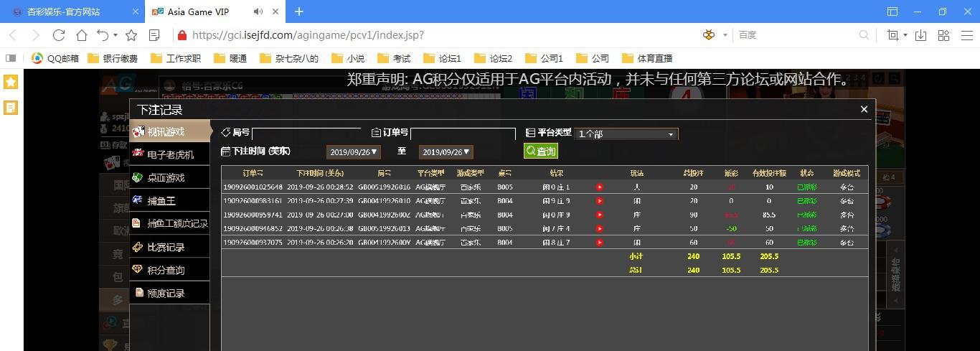Play video replay for order 190926000959741
Image resolution: width=980 pixels, height=351 pixels.
pos(600,215)
